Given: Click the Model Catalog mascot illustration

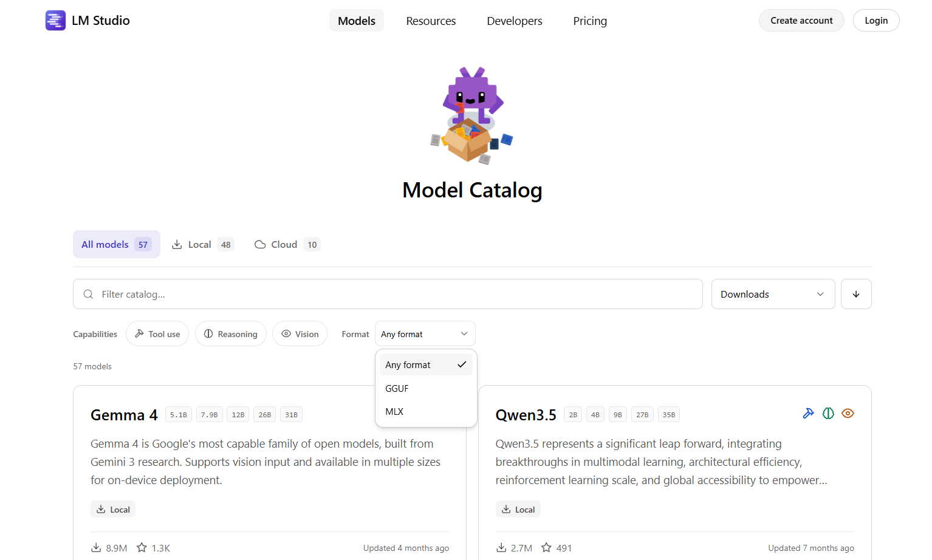Looking at the screenshot, I should click(472, 115).
